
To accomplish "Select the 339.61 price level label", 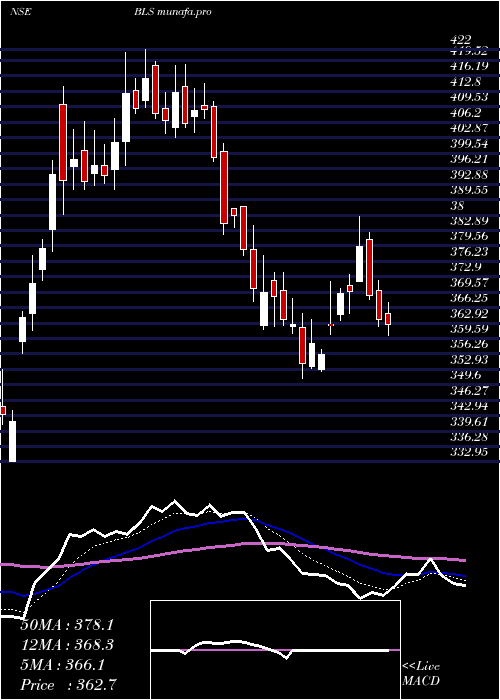I will pos(469,421).
